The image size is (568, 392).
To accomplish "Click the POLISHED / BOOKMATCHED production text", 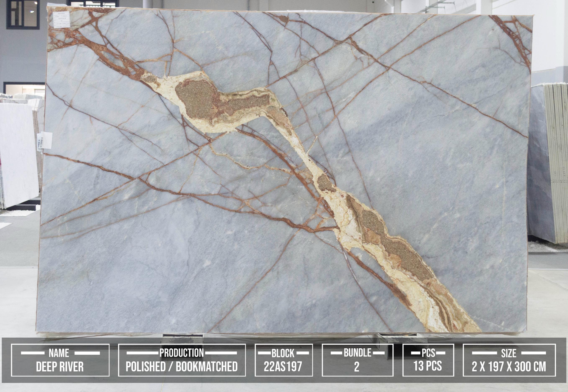I will 181,367.
